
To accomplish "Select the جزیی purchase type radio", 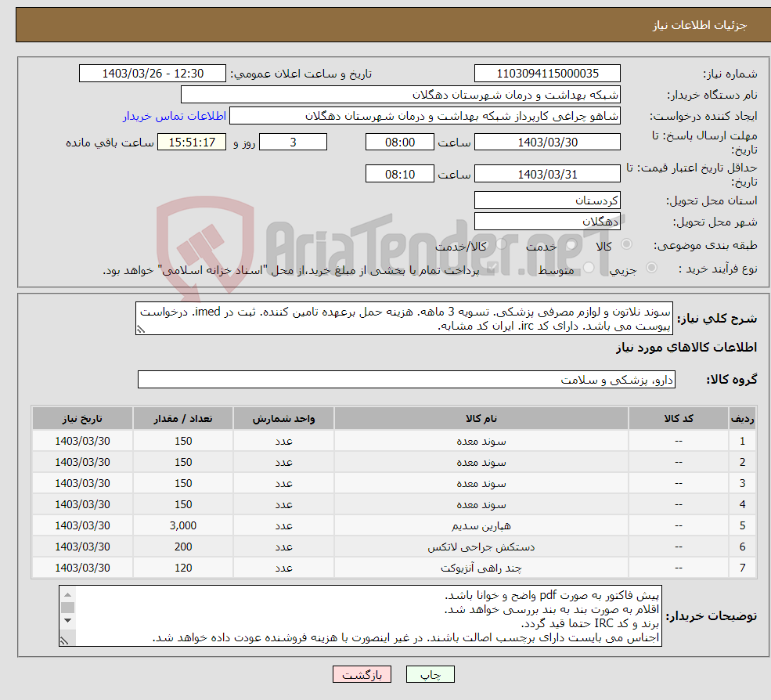I will coord(651,268).
